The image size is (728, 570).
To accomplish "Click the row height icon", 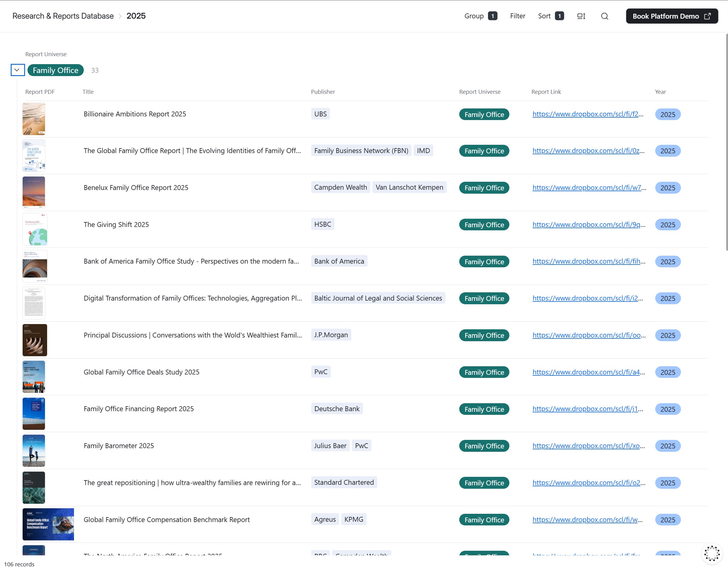I will click(581, 16).
